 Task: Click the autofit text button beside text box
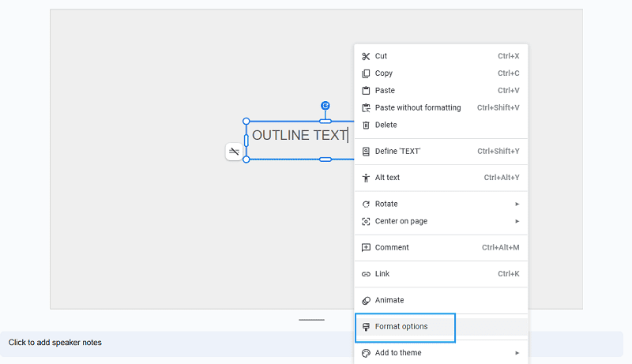click(234, 152)
